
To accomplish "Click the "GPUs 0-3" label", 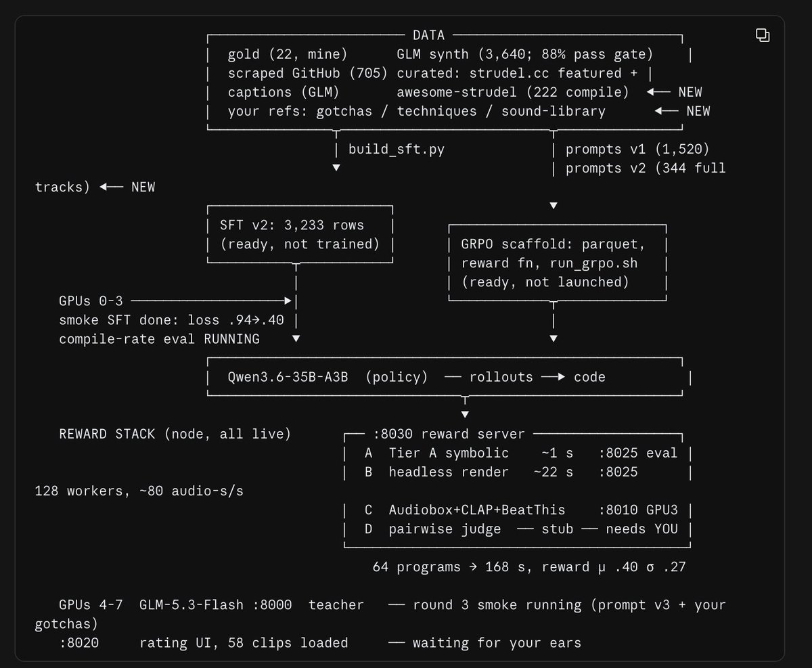I will 91,301.
